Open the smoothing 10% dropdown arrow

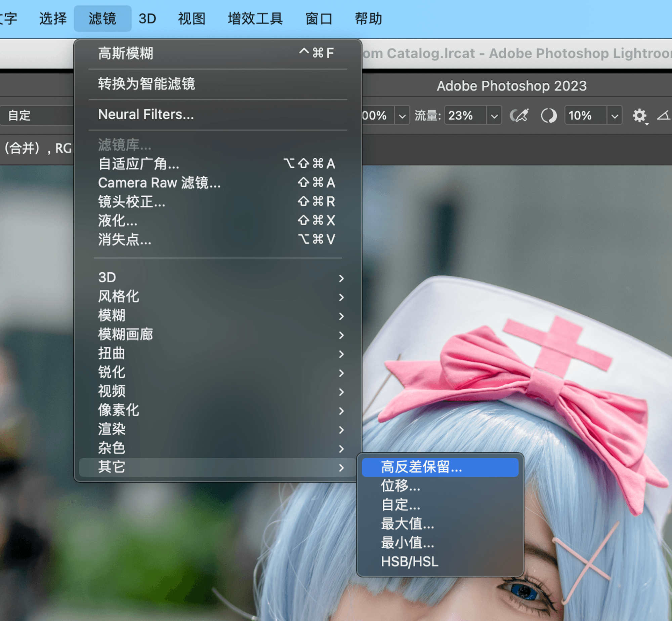[x=615, y=116]
